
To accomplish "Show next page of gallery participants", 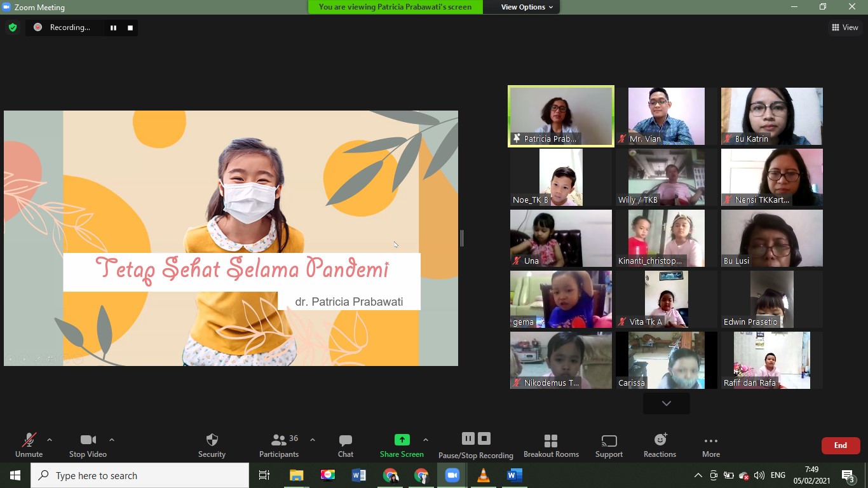I will pos(667,403).
